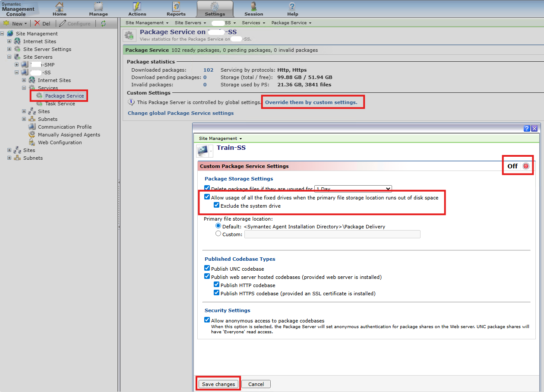This screenshot has height=392, width=544.
Task: Select Package Service in the tree
Action: pos(64,96)
